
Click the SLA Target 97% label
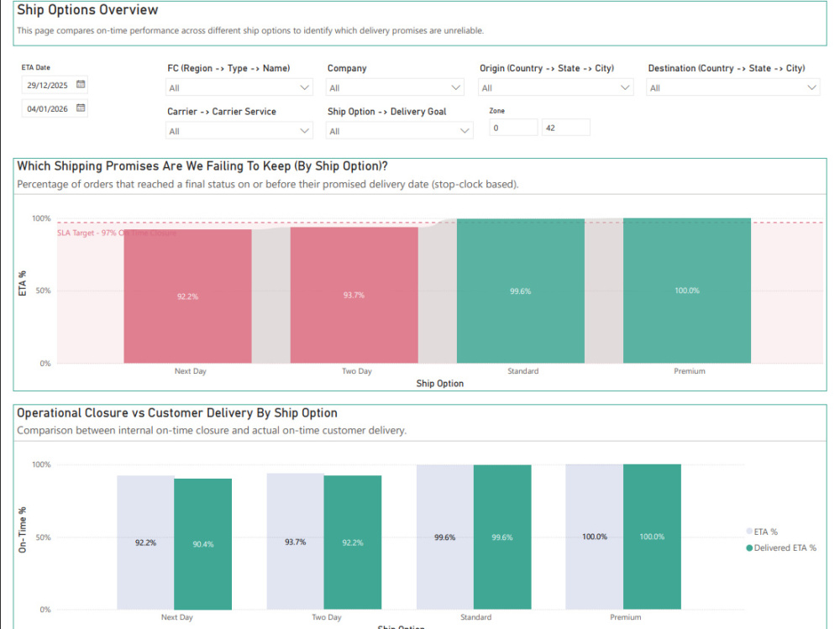[117, 233]
